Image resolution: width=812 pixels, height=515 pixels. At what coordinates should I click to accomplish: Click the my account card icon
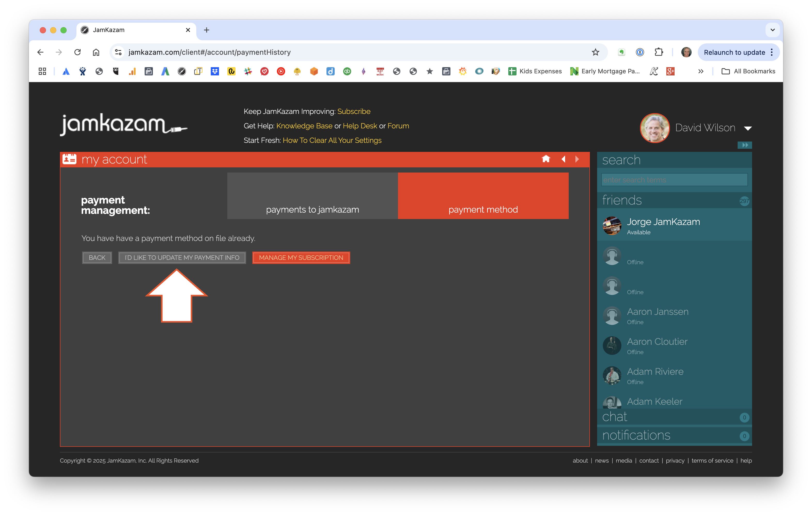69,159
